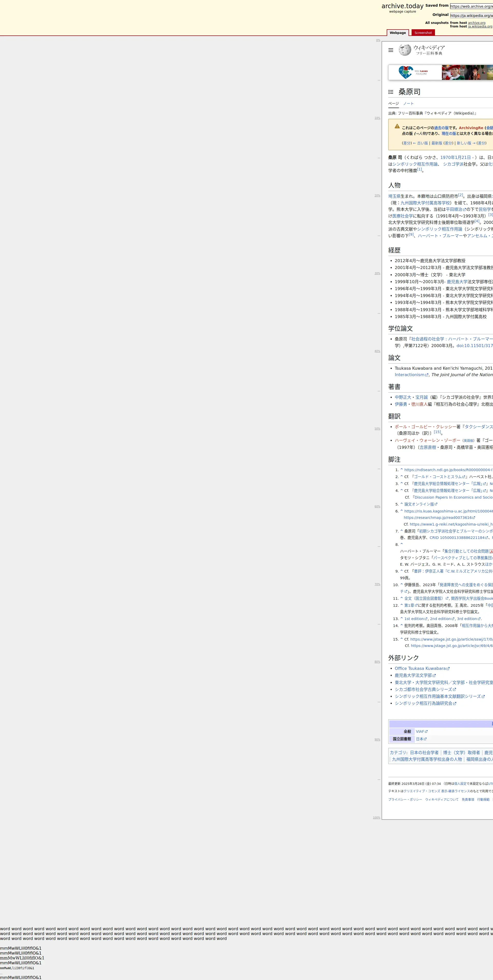Switch to the Screenshot tab
The image size is (493, 980).
(423, 33)
